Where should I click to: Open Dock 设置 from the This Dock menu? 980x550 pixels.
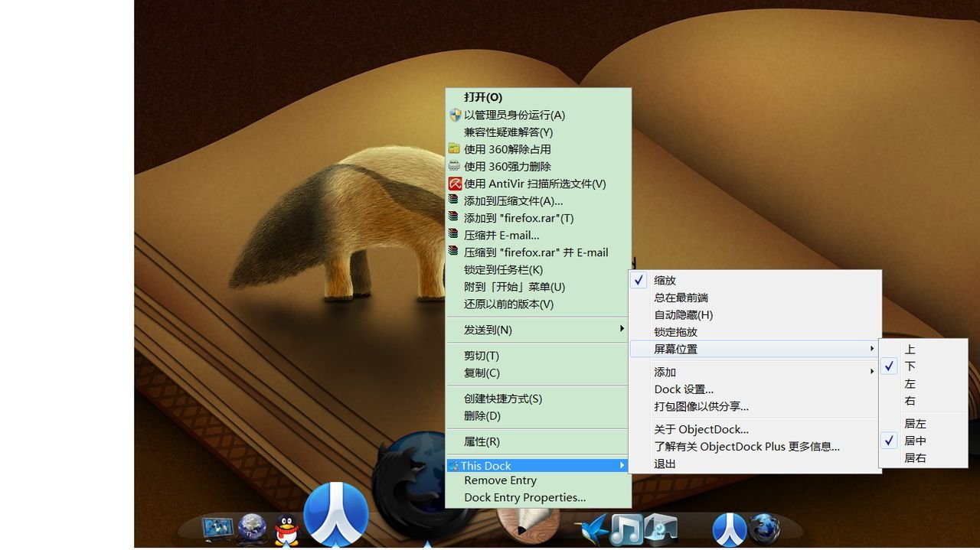tap(682, 389)
